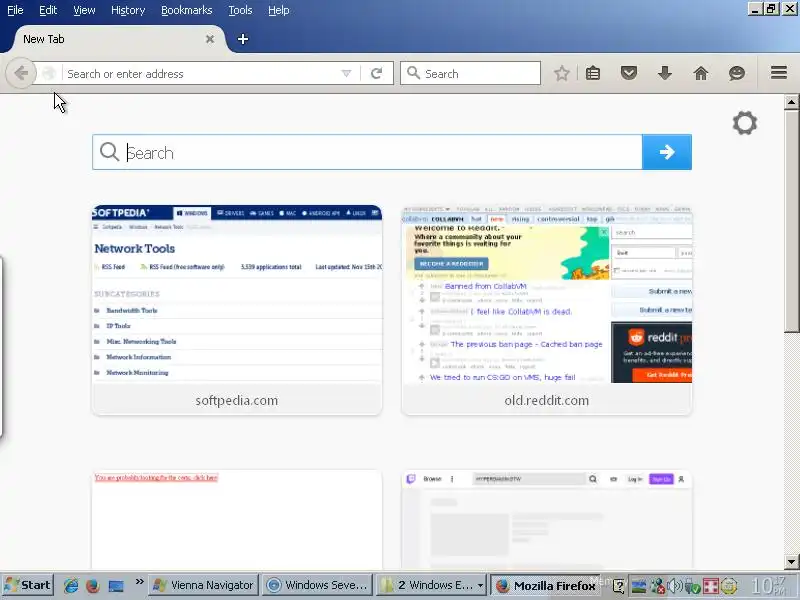This screenshot has height=600, width=800.
Task: Open the Help menu
Action: point(279,10)
